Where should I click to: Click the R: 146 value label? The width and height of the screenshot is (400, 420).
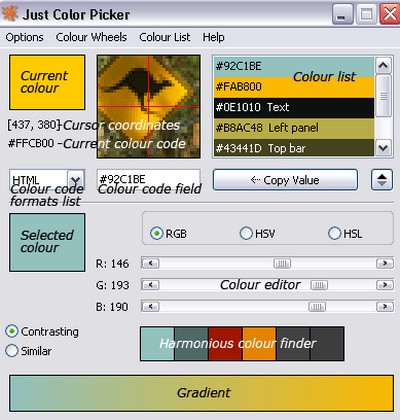112,264
